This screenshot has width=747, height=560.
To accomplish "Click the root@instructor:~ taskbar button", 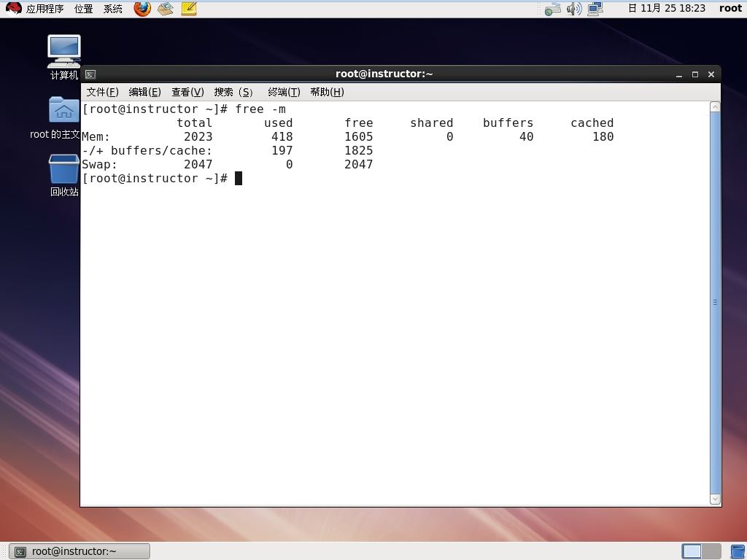I will coord(80,551).
